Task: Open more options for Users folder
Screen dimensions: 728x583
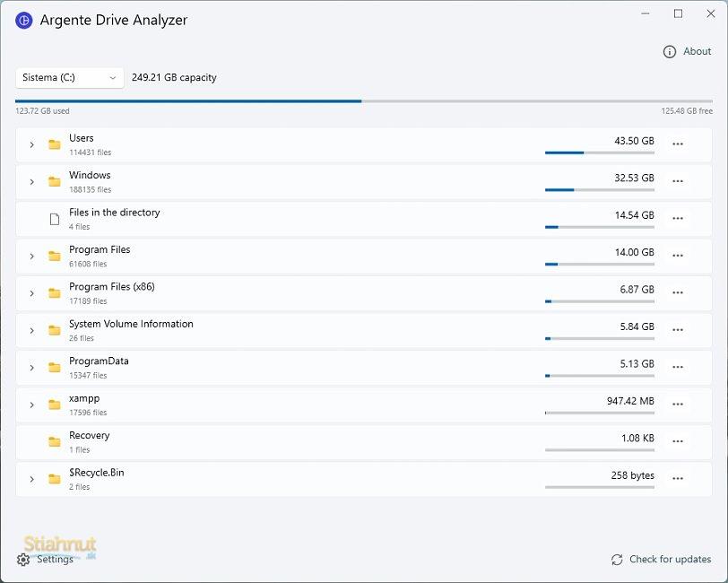Action: (678, 144)
